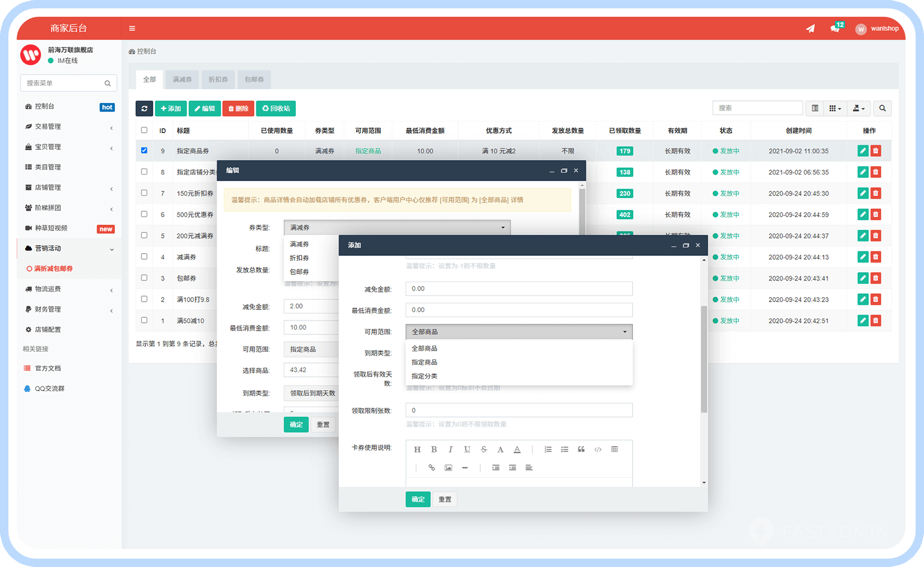Open the chat messages icon with badge 12

[x=835, y=28]
